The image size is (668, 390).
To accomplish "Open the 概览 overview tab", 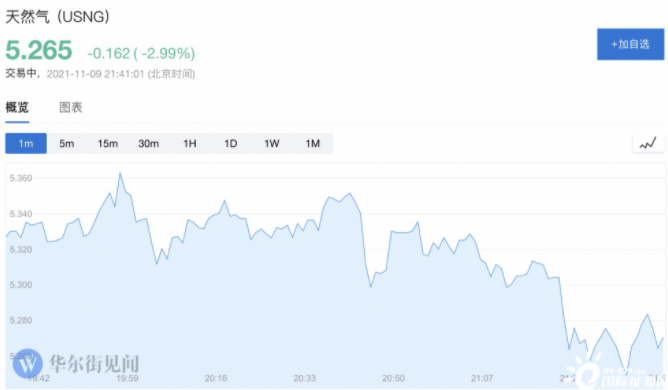I will pyautogui.click(x=17, y=107).
